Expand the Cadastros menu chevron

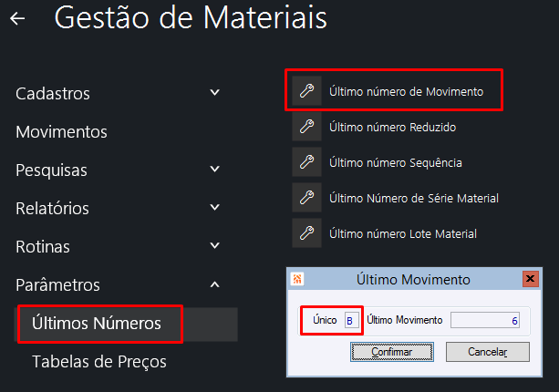point(214,93)
